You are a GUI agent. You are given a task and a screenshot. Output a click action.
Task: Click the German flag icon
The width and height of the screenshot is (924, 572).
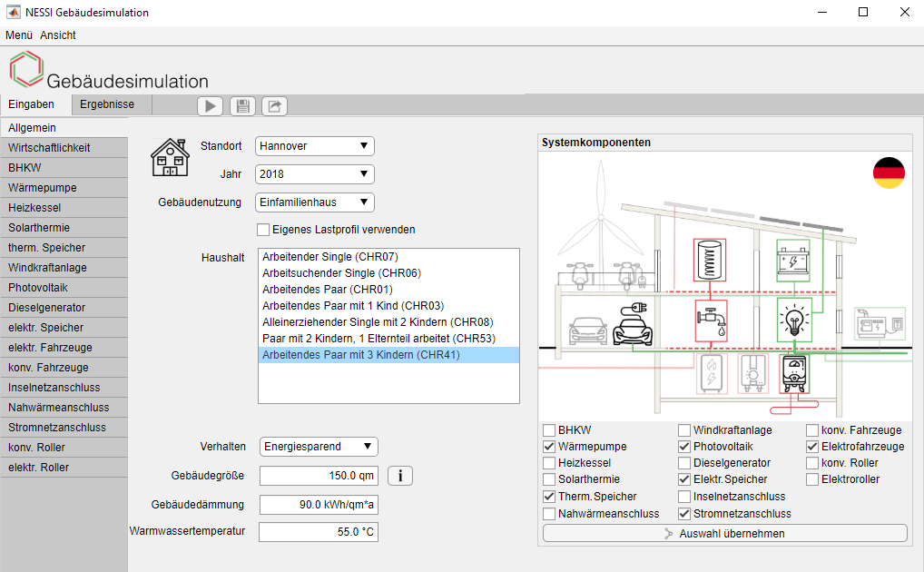point(889,173)
